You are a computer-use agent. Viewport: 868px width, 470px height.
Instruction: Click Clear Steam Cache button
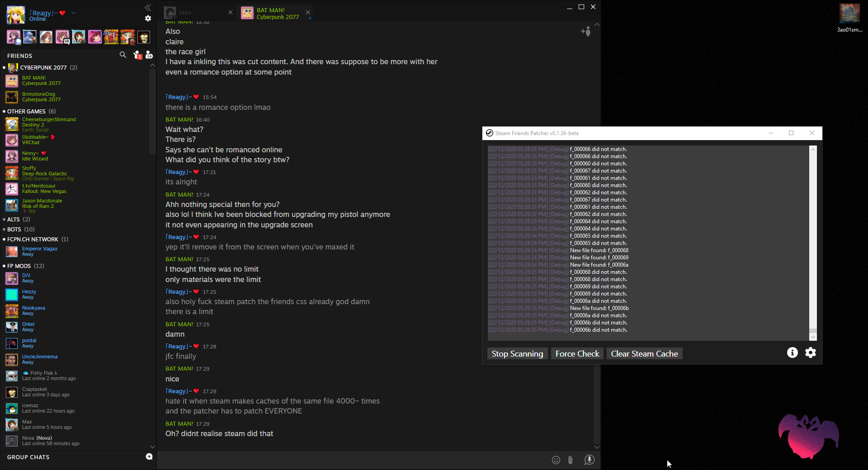pyautogui.click(x=644, y=353)
